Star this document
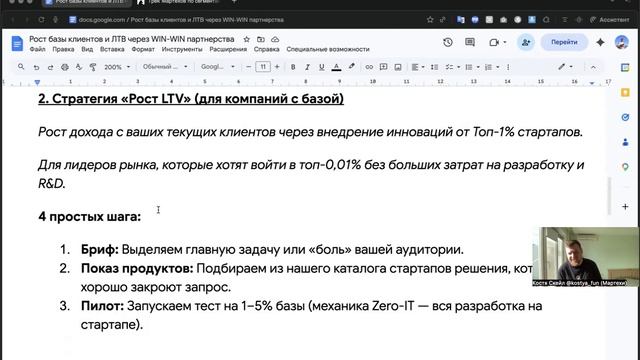 click(247, 40)
